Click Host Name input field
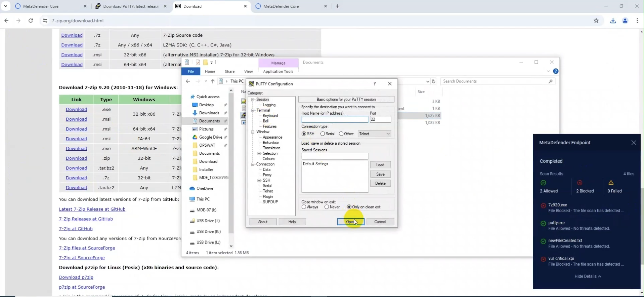 (x=335, y=119)
